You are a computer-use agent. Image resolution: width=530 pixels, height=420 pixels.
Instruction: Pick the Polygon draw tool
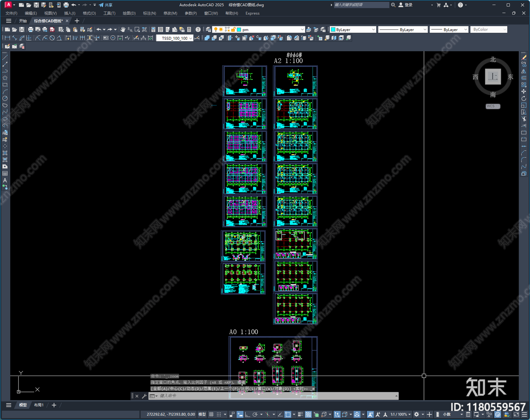(5, 78)
